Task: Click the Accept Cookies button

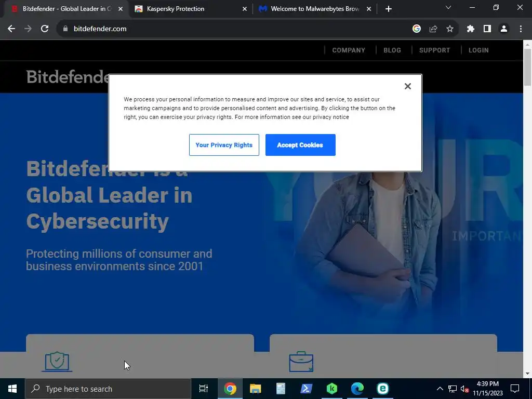Action: [x=300, y=145]
